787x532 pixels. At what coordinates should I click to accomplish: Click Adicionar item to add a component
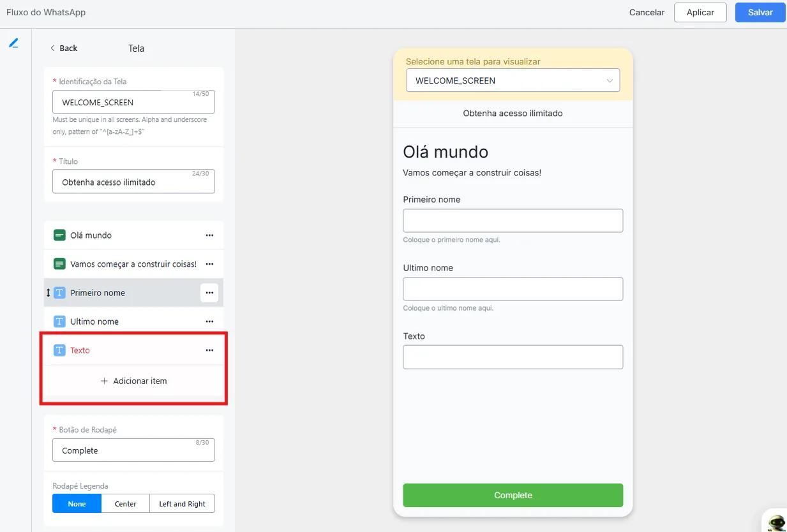click(133, 381)
